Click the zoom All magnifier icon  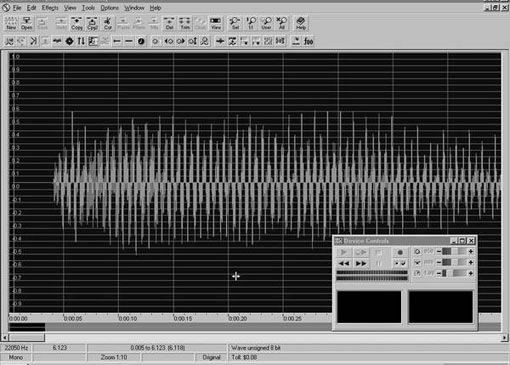coord(282,23)
